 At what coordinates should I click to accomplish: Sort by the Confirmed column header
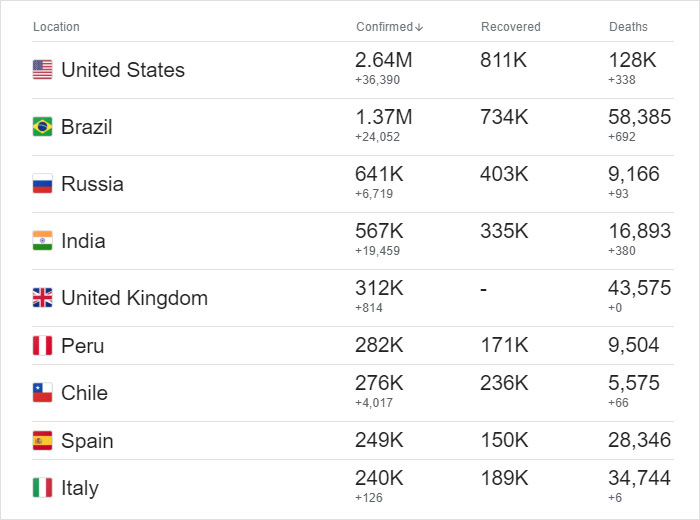(384, 27)
